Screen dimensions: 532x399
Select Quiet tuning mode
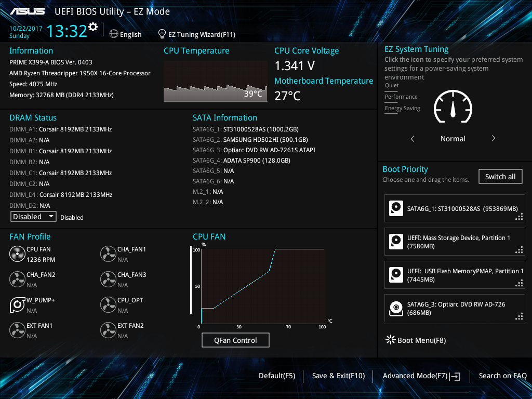392,86
